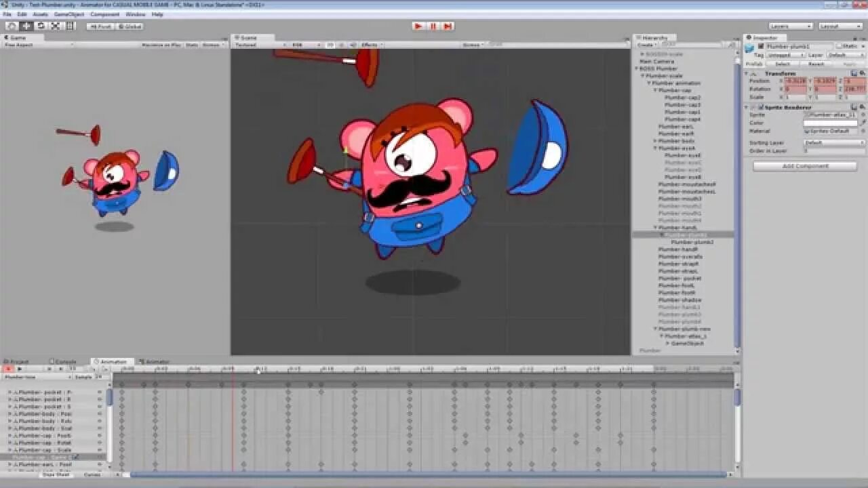Open the Gizmos dropdown in Game view
The height and width of the screenshot is (488, 868).
point(213,45)
